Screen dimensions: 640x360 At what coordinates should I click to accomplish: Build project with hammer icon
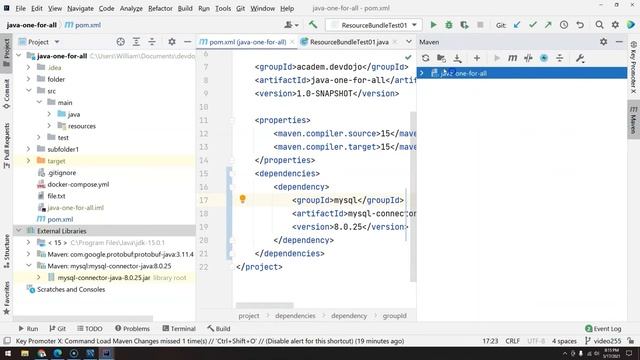[313, 25]
